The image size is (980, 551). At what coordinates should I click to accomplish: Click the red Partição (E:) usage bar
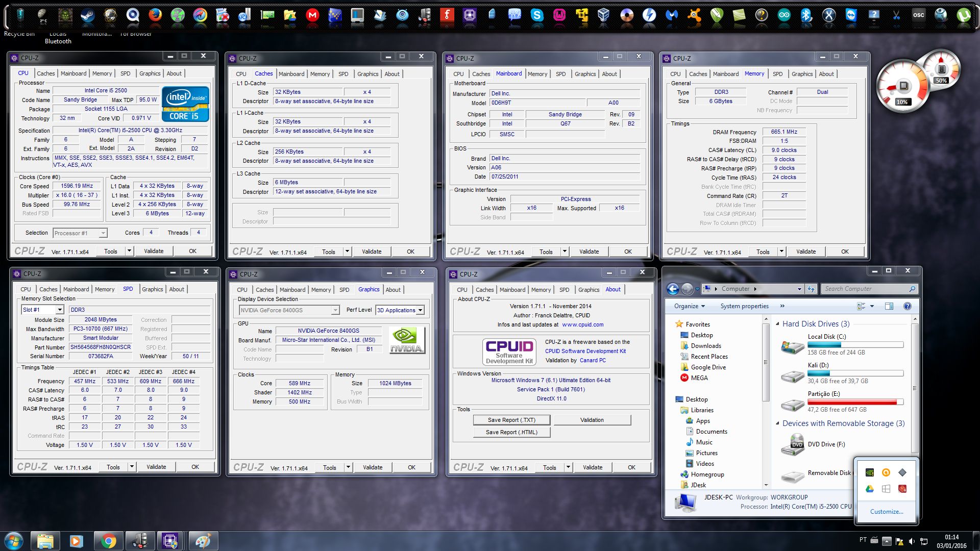pos(855,402)
